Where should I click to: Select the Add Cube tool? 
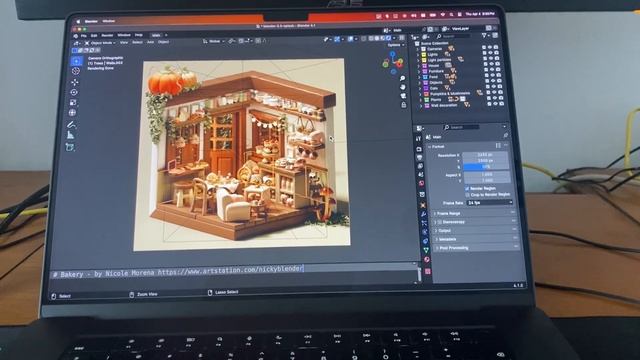[x=70, y=147]
